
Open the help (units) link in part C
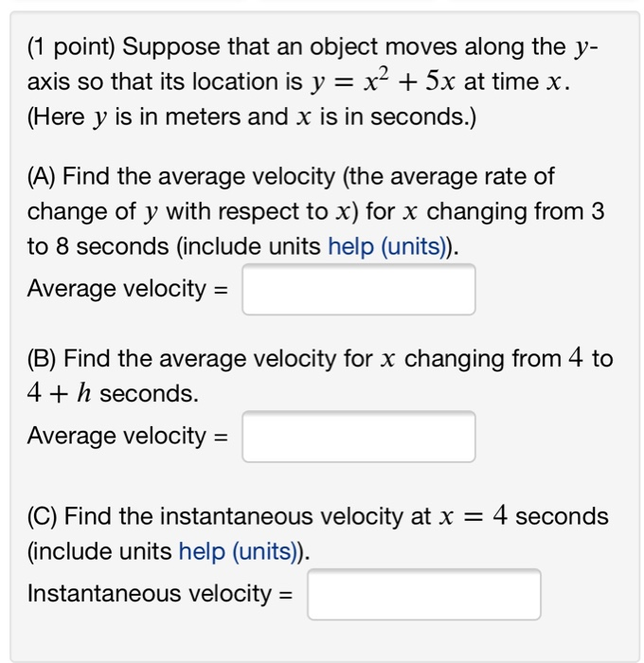coord(238,551)
